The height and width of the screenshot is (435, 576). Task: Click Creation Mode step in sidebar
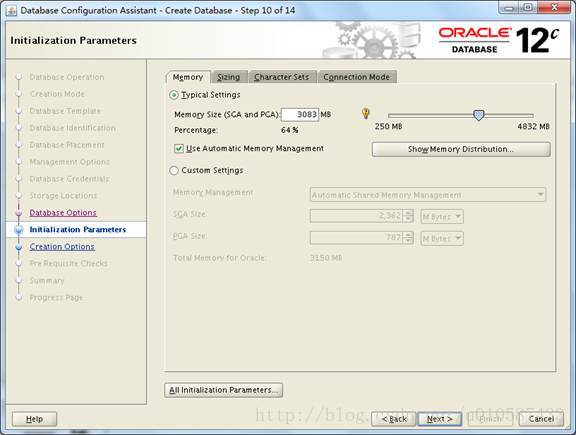57,94
